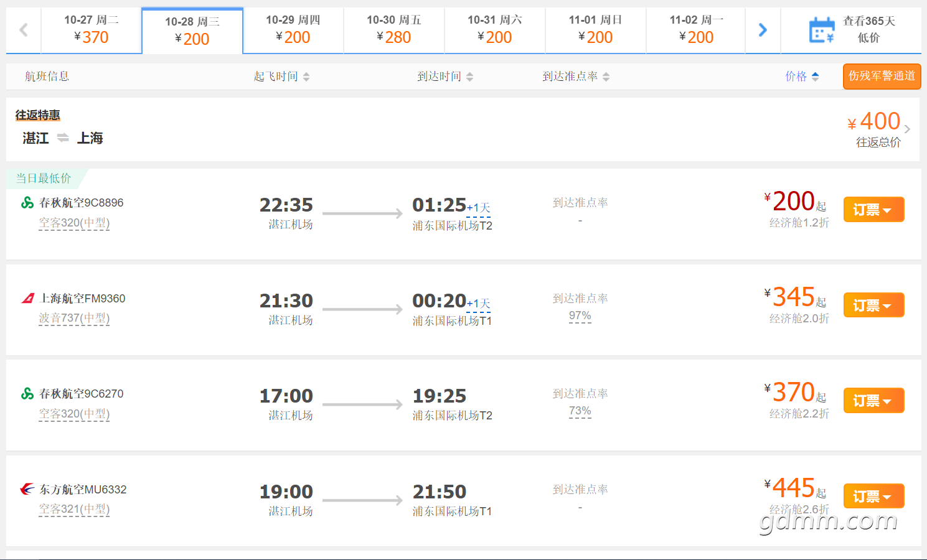
Task: Sort flights by price
Action: (802, 77)
